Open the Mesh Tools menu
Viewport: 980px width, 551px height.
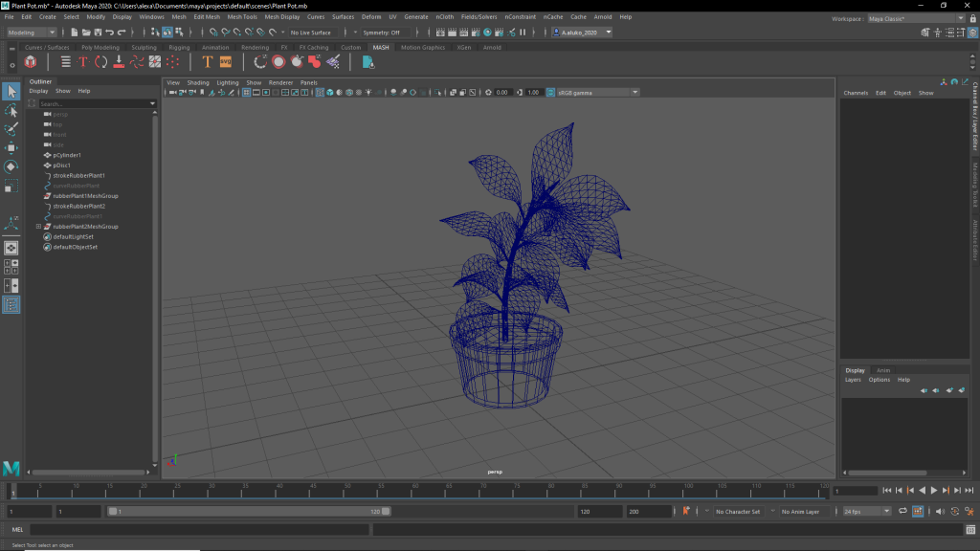point(241,17)
